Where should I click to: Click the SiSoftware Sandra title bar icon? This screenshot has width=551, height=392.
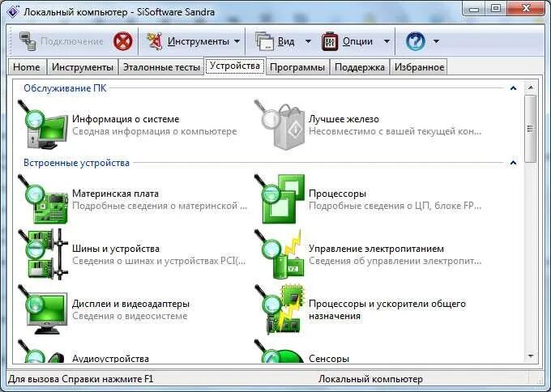pos(13,11)
